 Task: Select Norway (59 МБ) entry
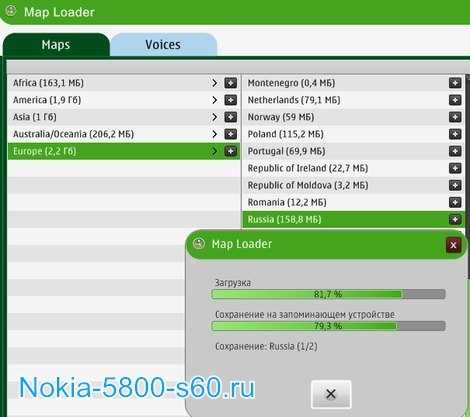[353, 117]
